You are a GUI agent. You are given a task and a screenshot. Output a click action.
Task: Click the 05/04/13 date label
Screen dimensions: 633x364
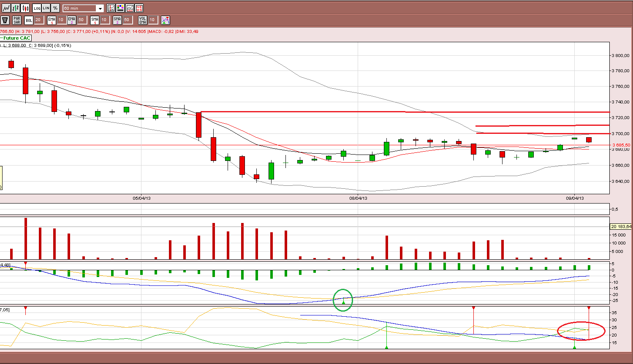point(141,198)
